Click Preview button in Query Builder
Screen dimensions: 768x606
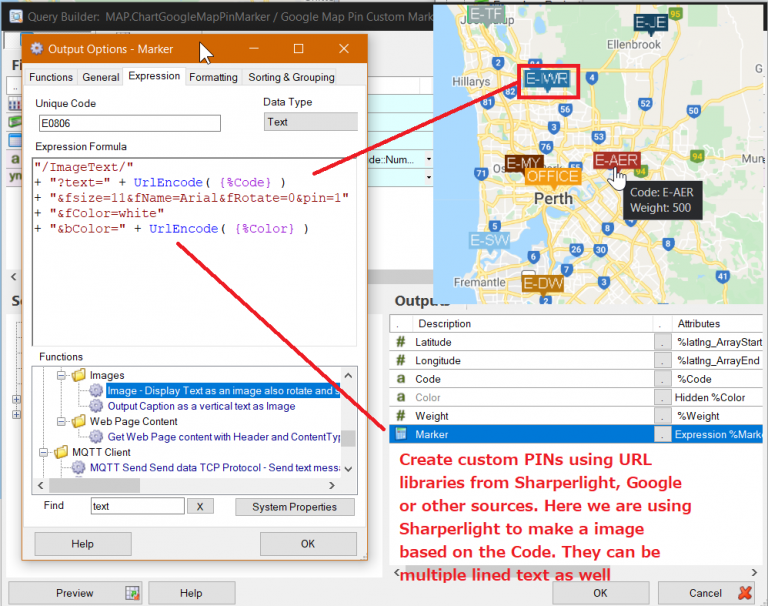coord(75,593)
